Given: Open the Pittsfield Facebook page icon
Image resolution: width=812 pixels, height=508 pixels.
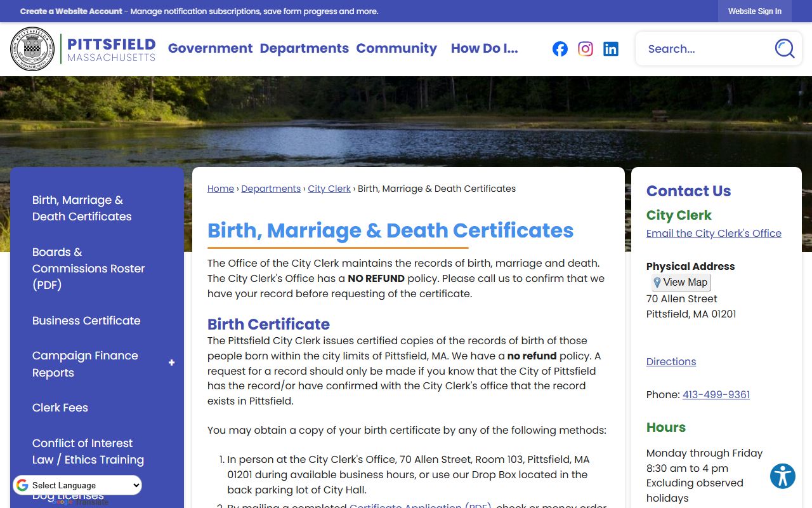Looking at the screenshot, I should point(560,49).
